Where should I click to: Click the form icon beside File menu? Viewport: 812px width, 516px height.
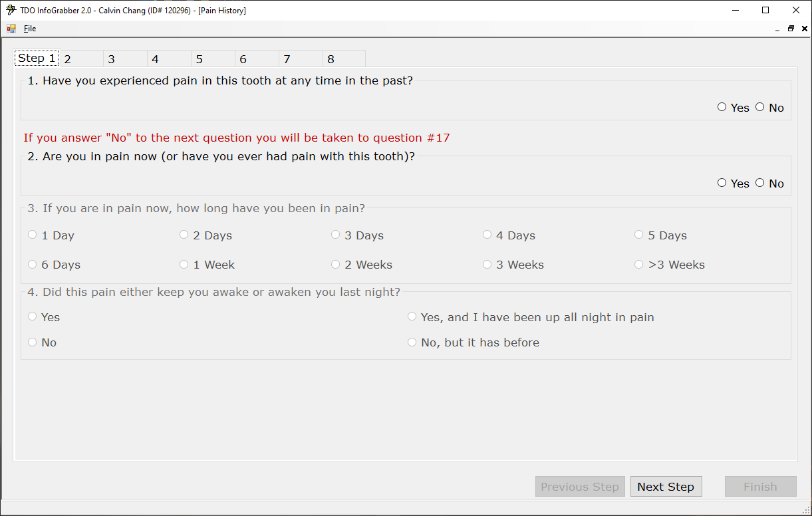[x=11, y=29]
